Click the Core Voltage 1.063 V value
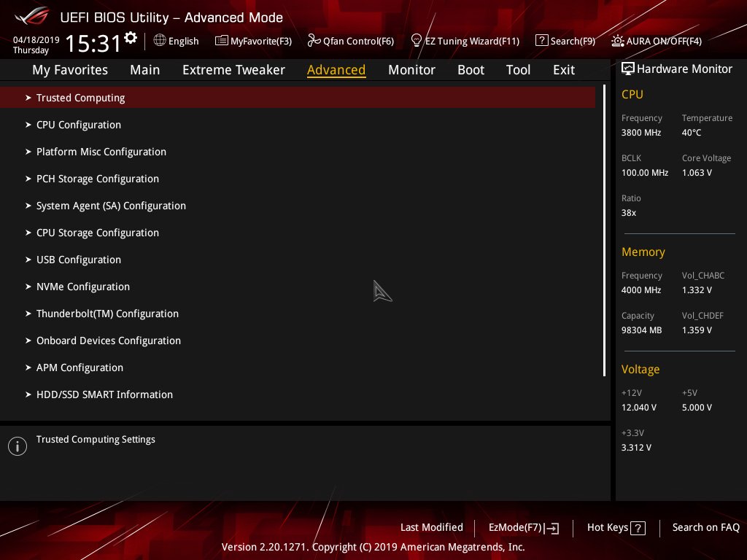Image resolution: width=747 pixels, height=560 pixels. 697,172
